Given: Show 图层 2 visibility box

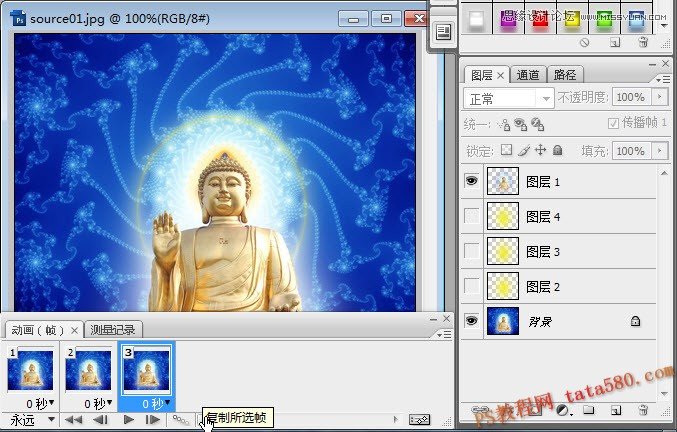Looking at the screenshot, I should [471, 285].
